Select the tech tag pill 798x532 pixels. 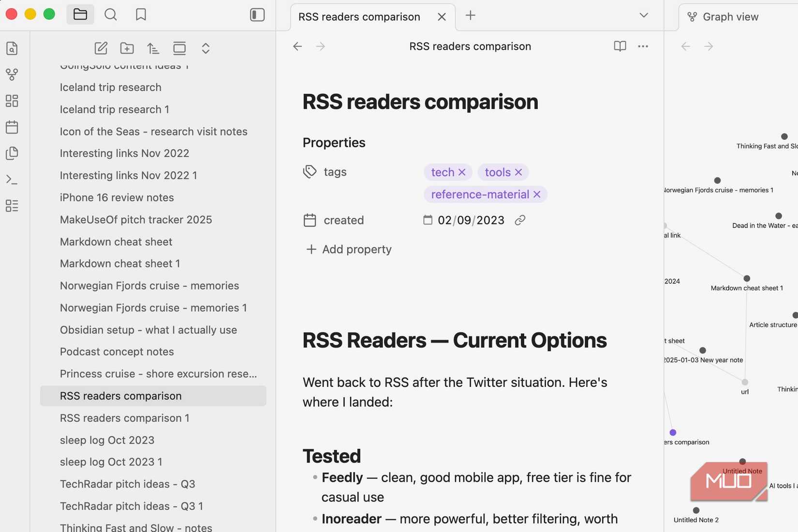(448, 172)
